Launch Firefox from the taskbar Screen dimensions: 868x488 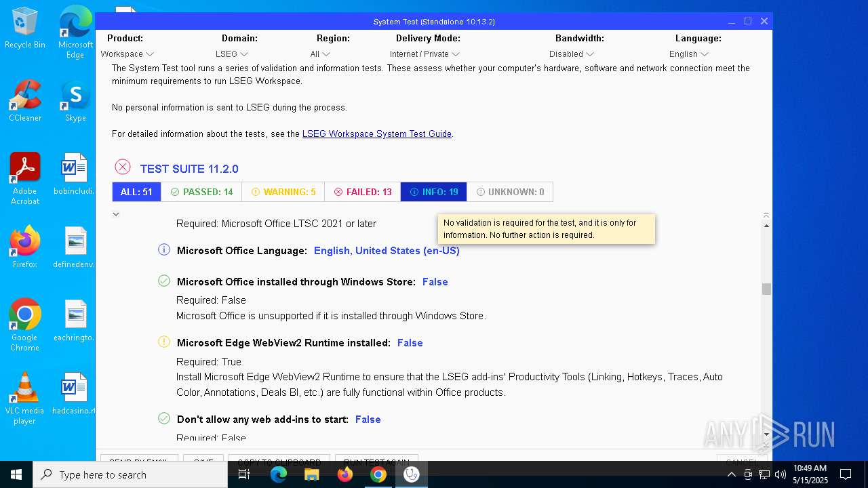pyautogui.click(x=345, y=474)
